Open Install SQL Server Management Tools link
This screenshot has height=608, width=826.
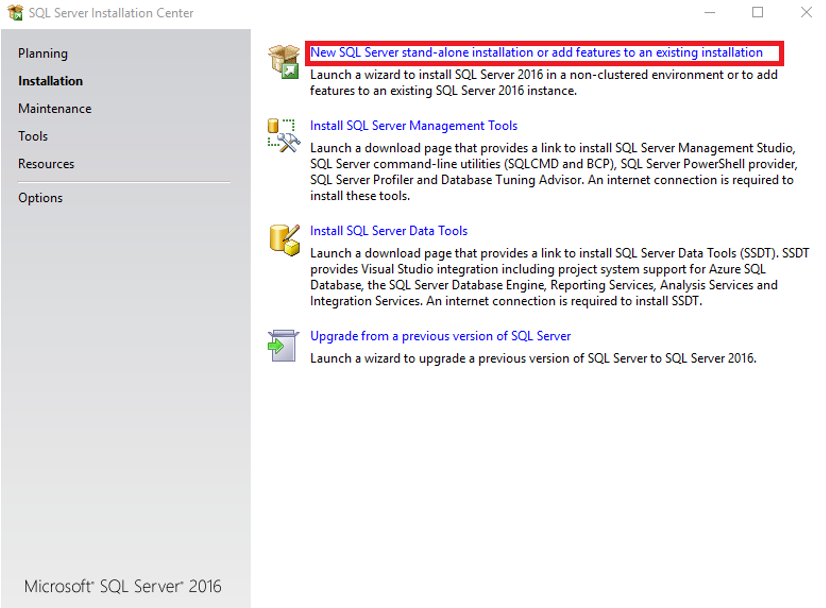click(x=414, y=126)
